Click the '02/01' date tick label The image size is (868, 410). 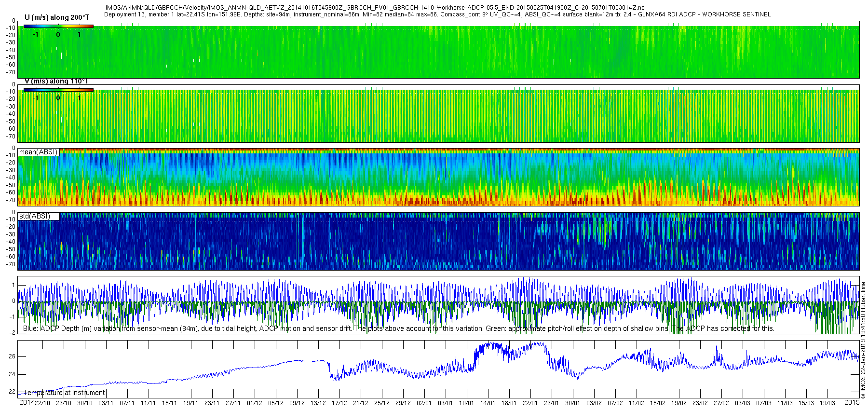(x=424, y=403)
